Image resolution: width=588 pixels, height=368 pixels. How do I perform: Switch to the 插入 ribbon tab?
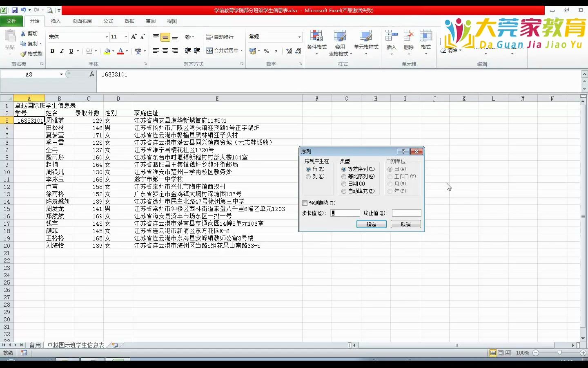tap(56, 21)
